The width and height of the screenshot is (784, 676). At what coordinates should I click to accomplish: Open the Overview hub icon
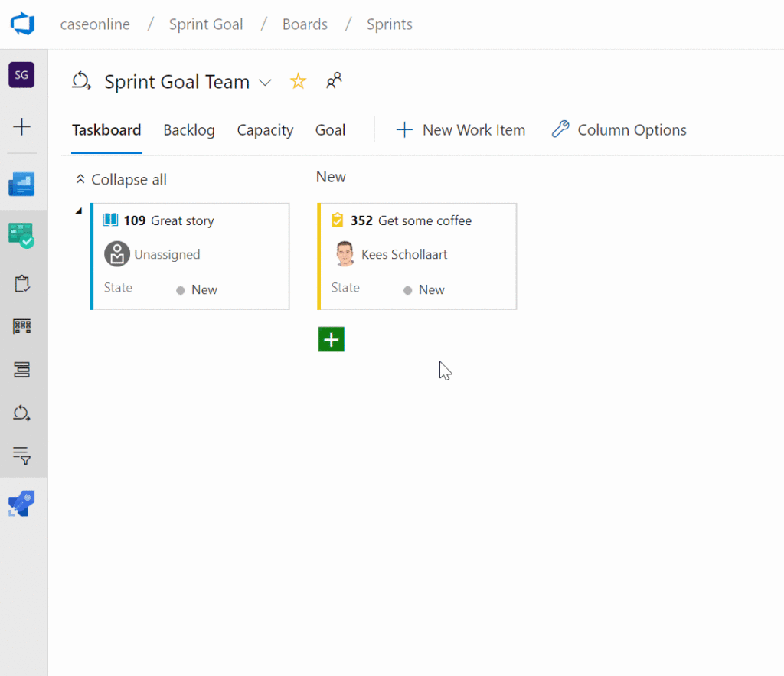click(21, 184)
